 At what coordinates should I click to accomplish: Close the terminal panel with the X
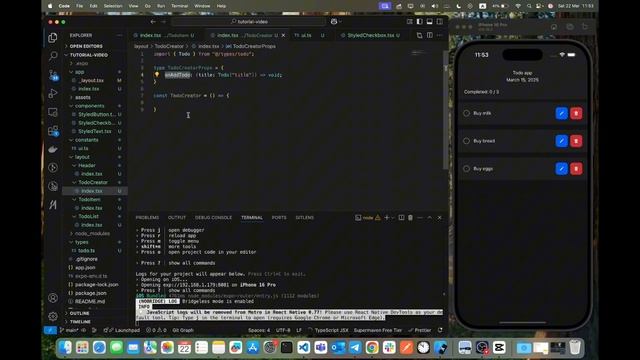pos(440,218)
